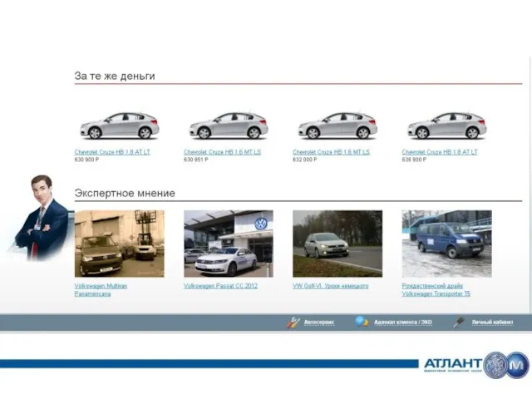This screenshot has width=532, height=399.
Task: Open the Автосервис link
Action: [x=319, y=323]
